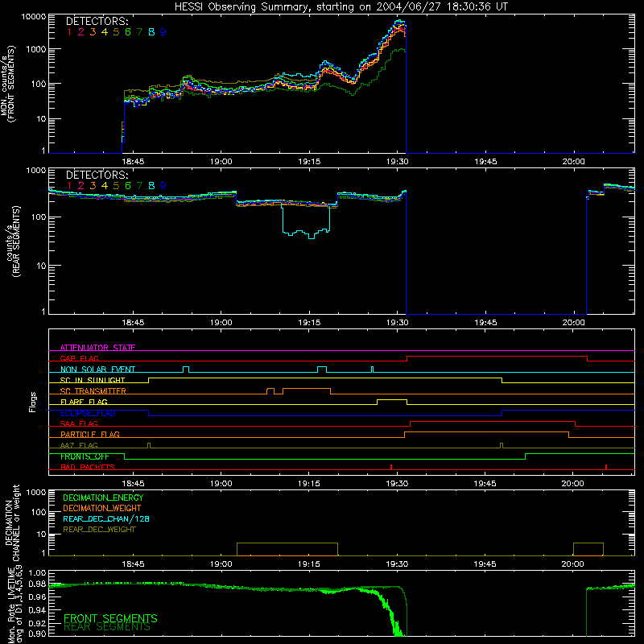644x644 pixels.
Task: Click the SC_IN_SUNLIGHT flag label
Action: (93, 380)
